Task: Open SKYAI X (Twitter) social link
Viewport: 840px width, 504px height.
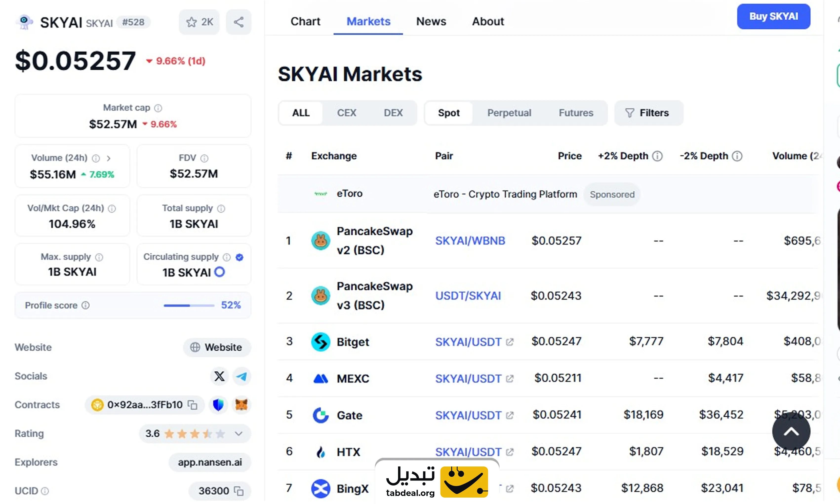Action: coord(219,376)
